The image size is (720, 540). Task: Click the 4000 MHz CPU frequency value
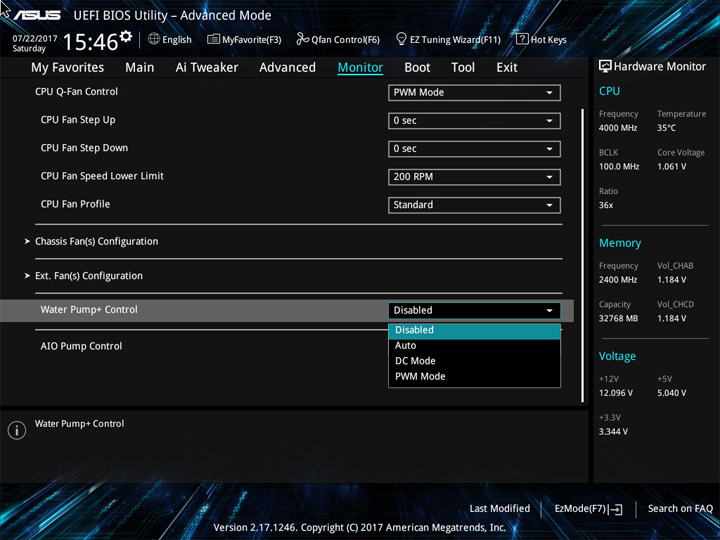(618, 128)
